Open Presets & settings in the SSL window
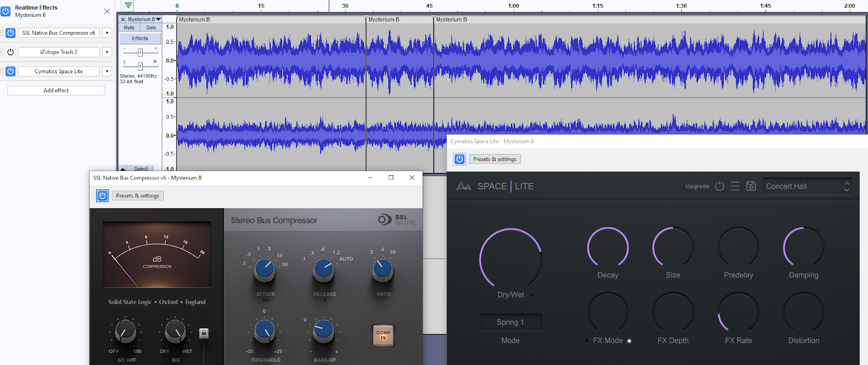This screenshot has height=365, width=868. [x=138, y=196]
